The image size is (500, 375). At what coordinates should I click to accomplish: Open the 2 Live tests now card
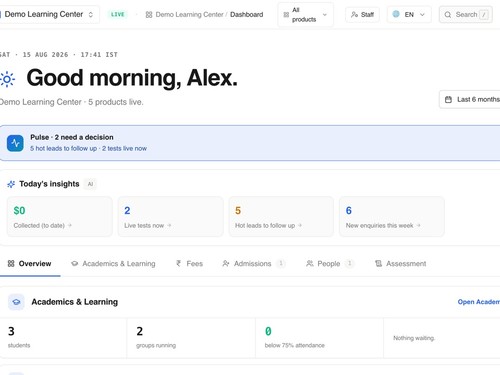(170, 217)
